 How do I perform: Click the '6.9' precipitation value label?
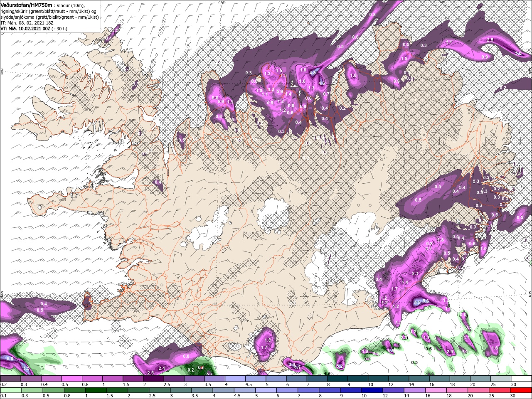391,351
